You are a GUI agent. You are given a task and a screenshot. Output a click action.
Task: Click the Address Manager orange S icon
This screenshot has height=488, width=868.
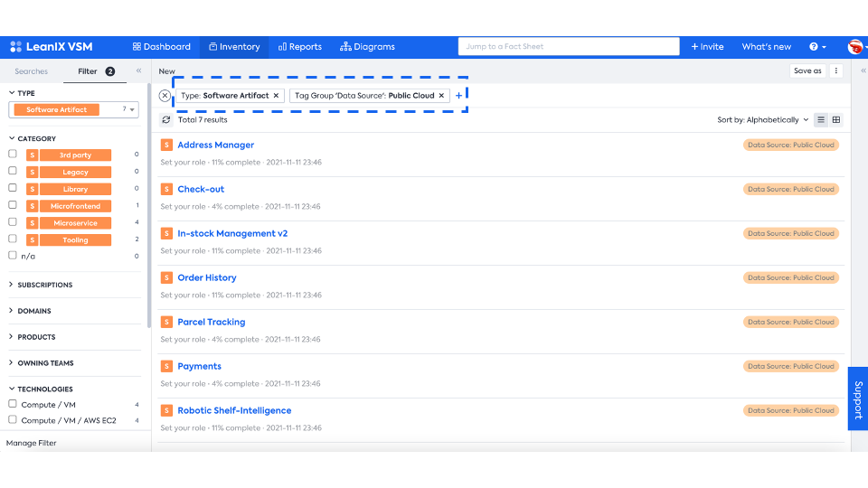(x=166, y=145)
